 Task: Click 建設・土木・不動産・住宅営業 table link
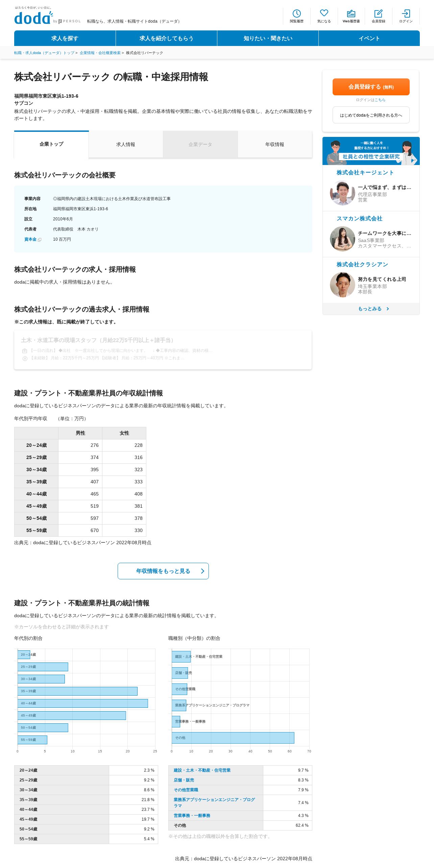point(202,770)
